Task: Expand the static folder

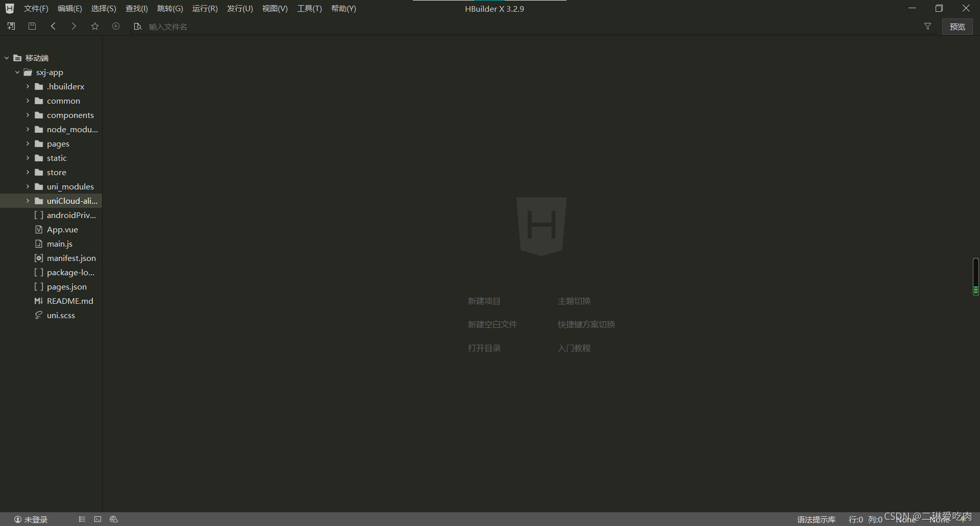Action: point(28,158)
